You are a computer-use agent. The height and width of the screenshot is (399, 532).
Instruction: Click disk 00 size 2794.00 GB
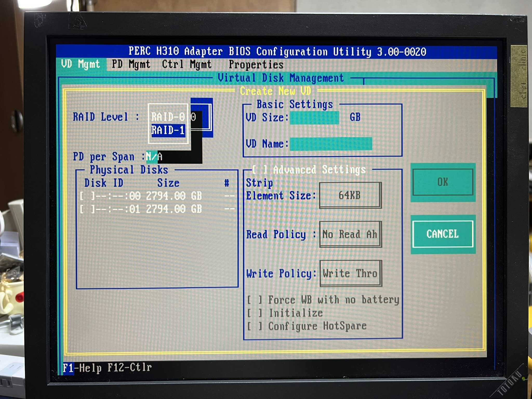(174, 196)
